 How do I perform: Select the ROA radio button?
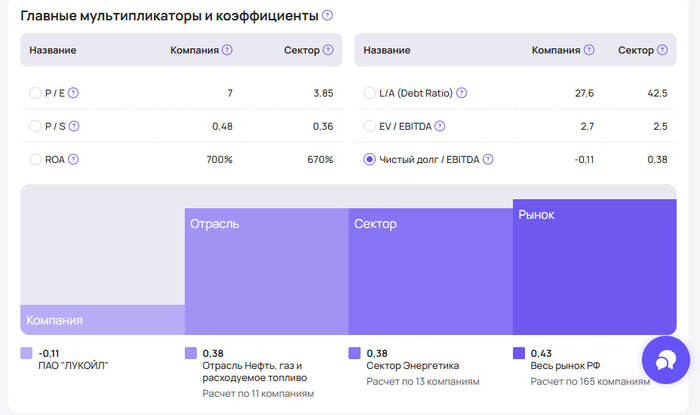36,159
